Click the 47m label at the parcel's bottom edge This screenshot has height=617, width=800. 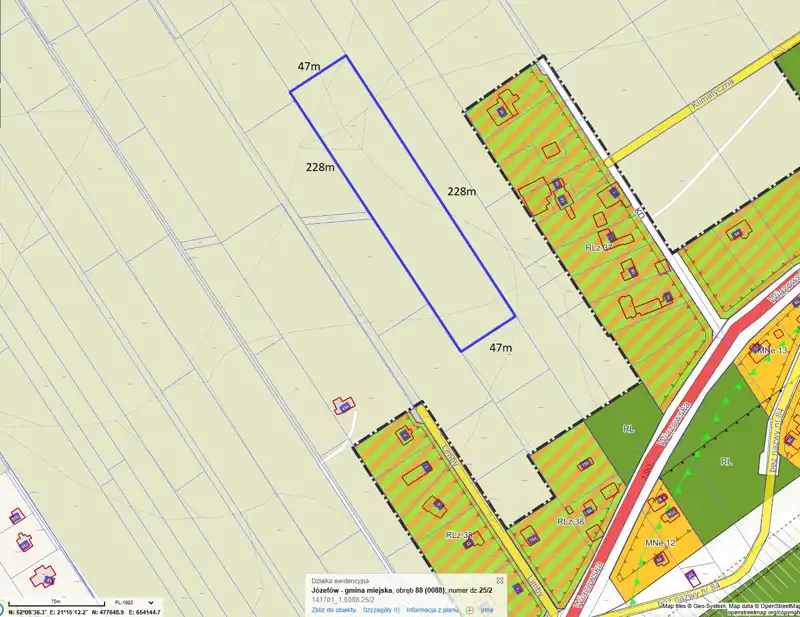click(501, 348)
